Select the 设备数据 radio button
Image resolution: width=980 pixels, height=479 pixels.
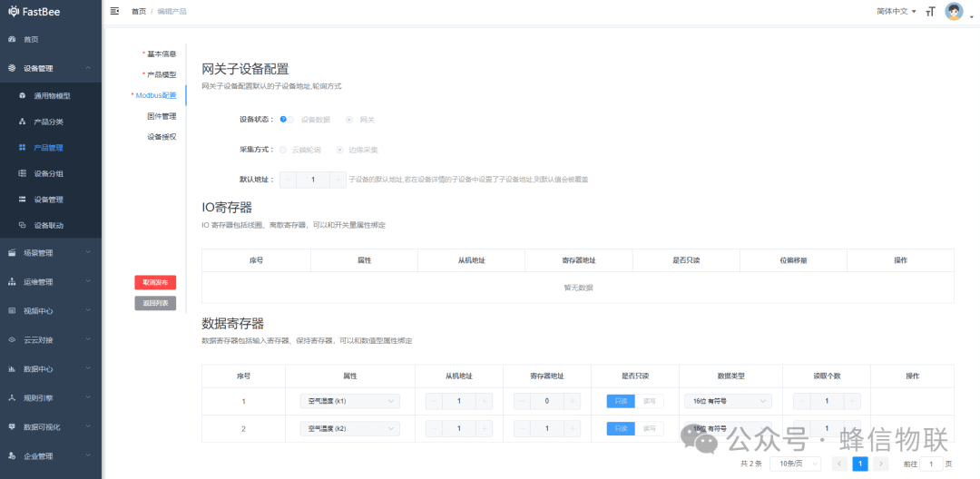tap(290, 119)
